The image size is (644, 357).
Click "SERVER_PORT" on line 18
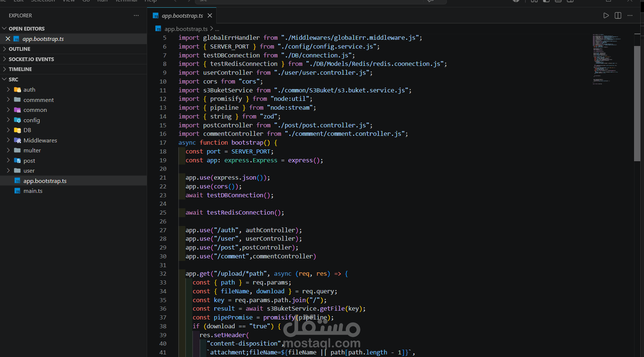coord(251,151)
